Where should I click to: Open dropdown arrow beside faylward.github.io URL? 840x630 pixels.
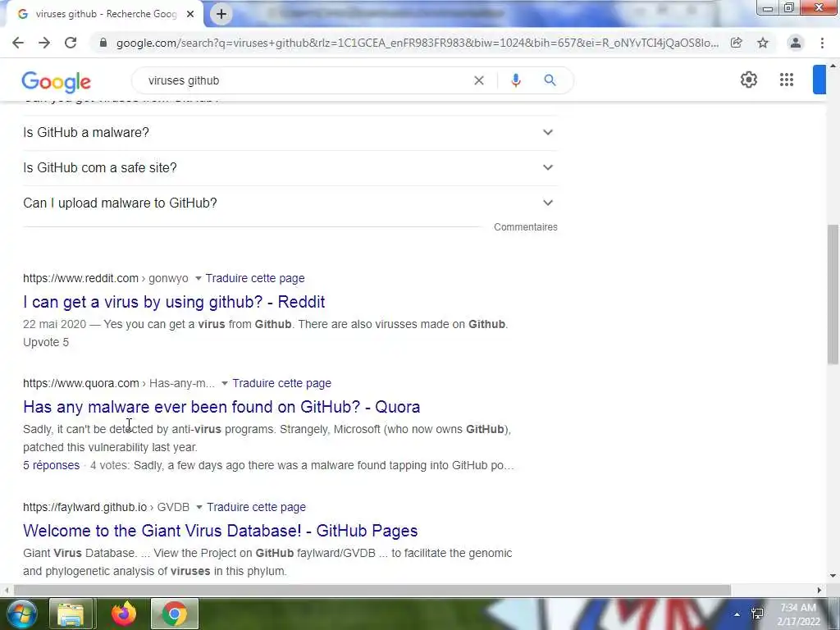tap(199, 507)
